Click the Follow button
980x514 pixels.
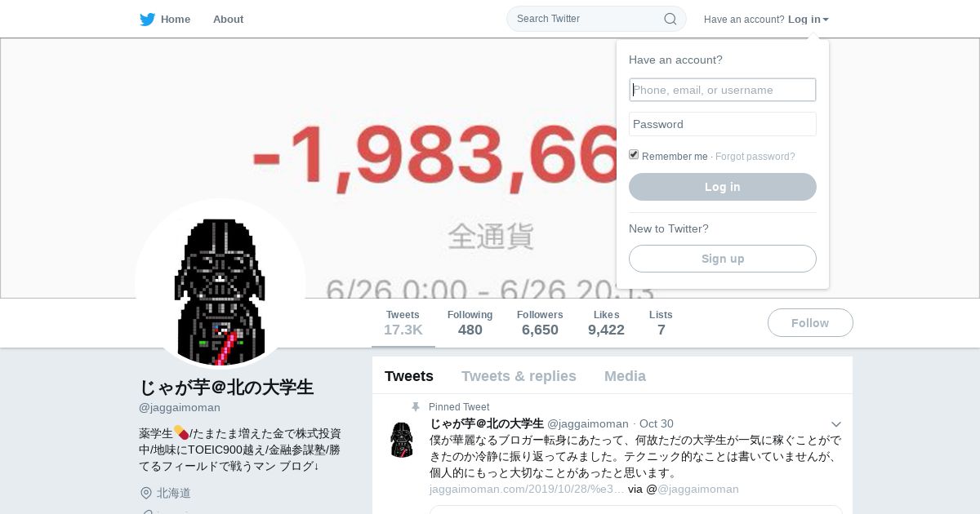pos(810,323)
